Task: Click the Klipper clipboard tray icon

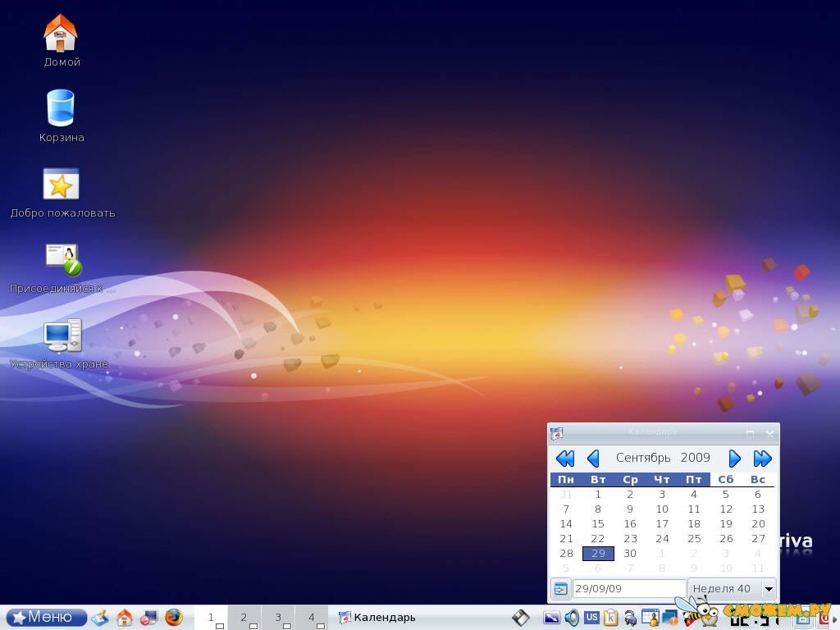Action: 611,618
